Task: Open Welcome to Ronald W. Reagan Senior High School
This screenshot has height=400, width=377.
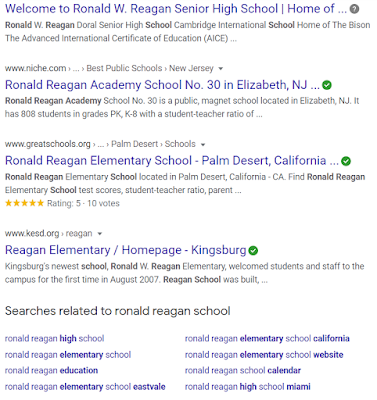Action: [176, 9]
